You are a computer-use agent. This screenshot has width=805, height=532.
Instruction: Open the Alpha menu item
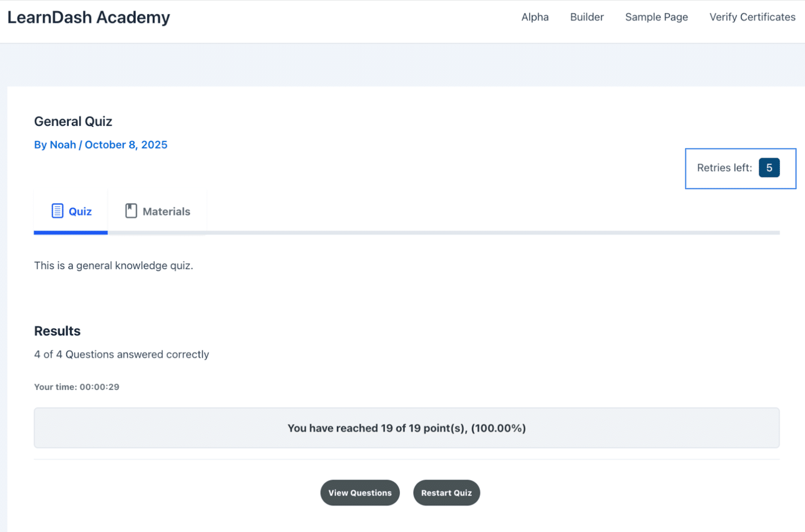pyautogui.click(x=535, y=17)
